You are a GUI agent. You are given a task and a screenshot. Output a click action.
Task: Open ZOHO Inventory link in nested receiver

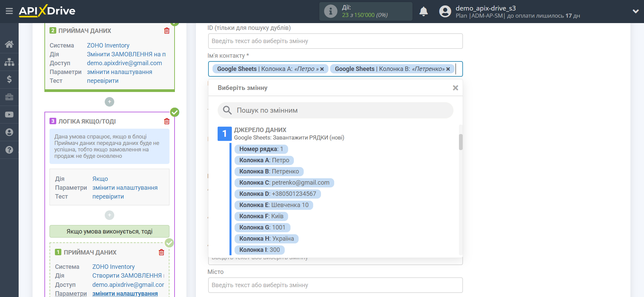point(114,267)
